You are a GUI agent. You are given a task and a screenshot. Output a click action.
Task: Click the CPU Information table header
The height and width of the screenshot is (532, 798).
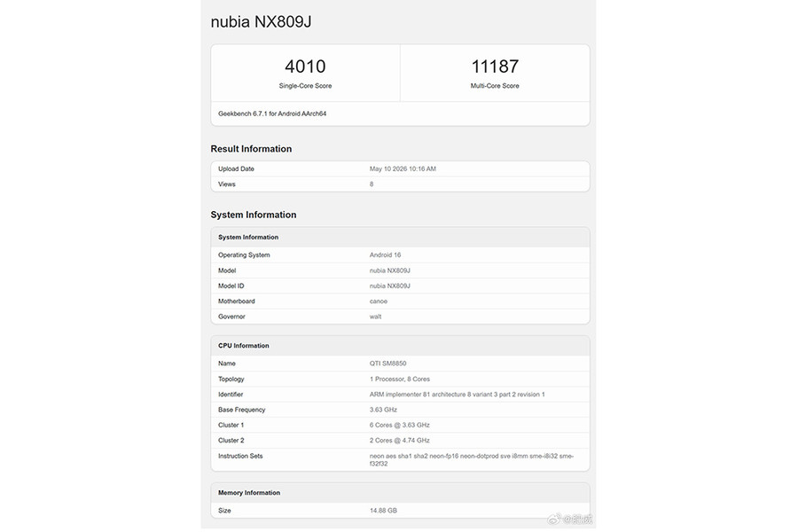244,346
